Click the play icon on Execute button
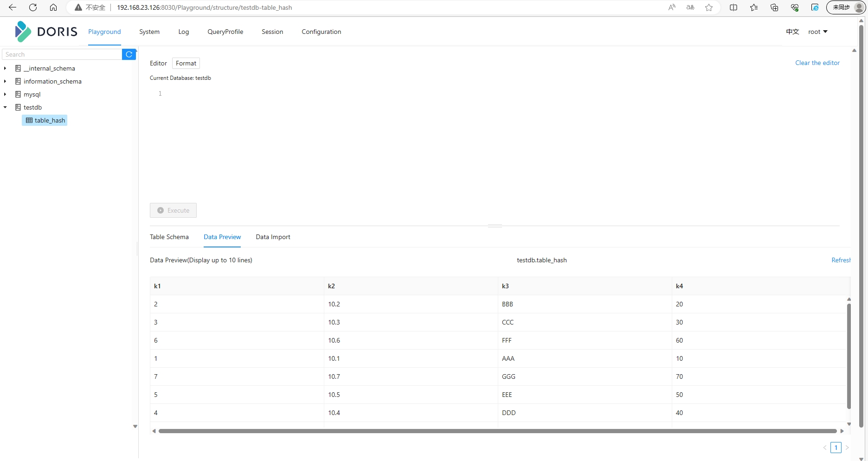868x461 pixels. [x=161, y=210]
